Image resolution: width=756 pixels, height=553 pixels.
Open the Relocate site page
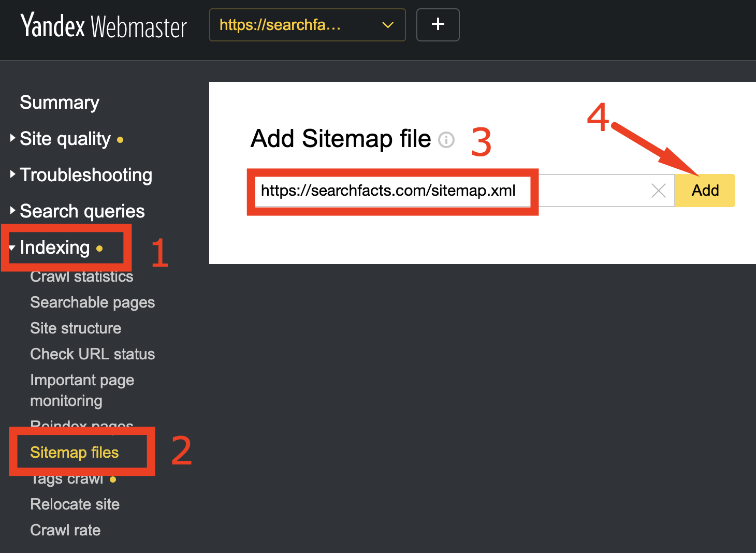(75, 504)
